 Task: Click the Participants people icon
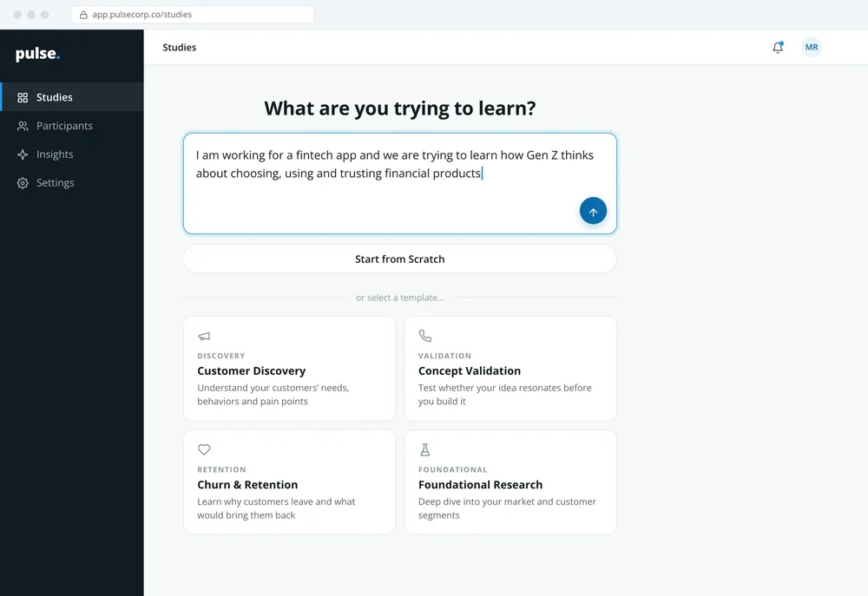23,126
